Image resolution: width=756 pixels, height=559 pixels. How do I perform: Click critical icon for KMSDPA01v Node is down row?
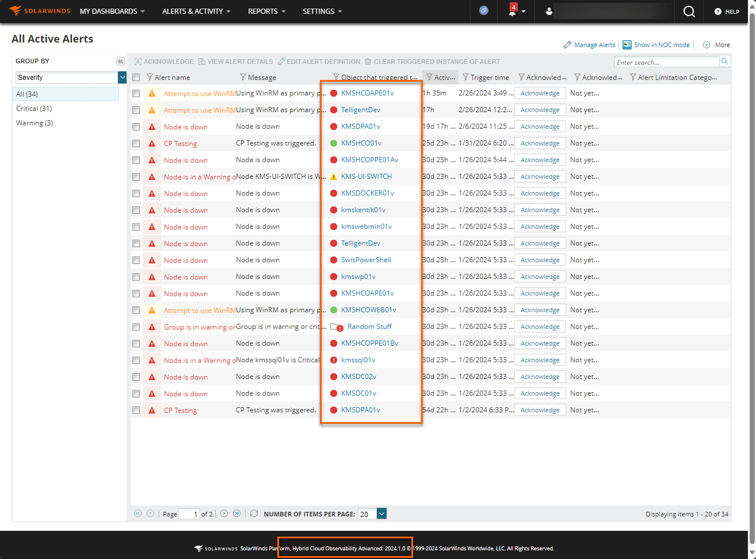click(x=152, y=127)
